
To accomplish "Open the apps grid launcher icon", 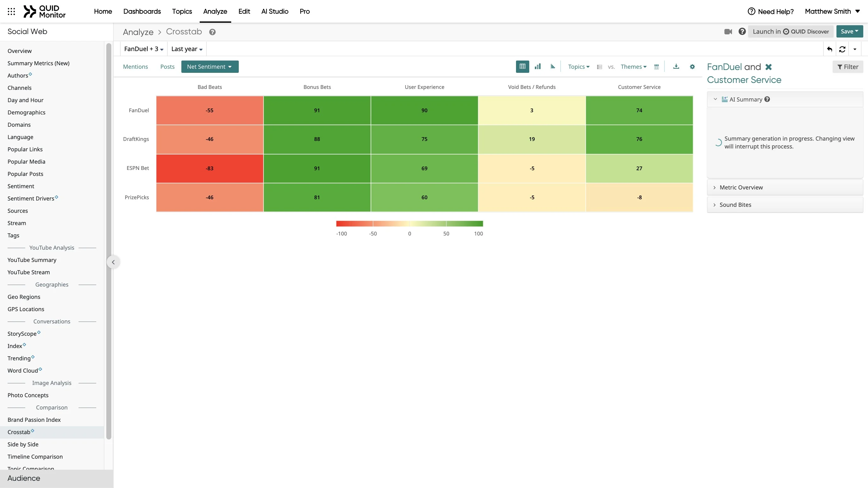I will [11, 11].
